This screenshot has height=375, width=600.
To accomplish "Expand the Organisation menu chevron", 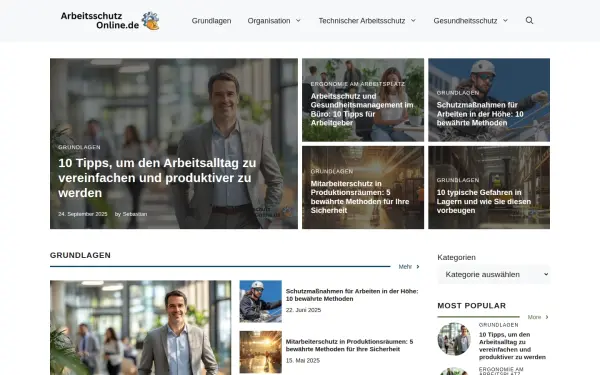I will [298, 21].
